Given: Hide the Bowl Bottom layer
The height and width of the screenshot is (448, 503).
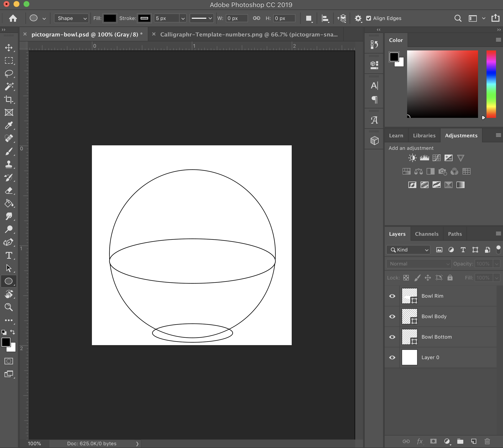Looking at the screenshot, I should click(392, 337).
